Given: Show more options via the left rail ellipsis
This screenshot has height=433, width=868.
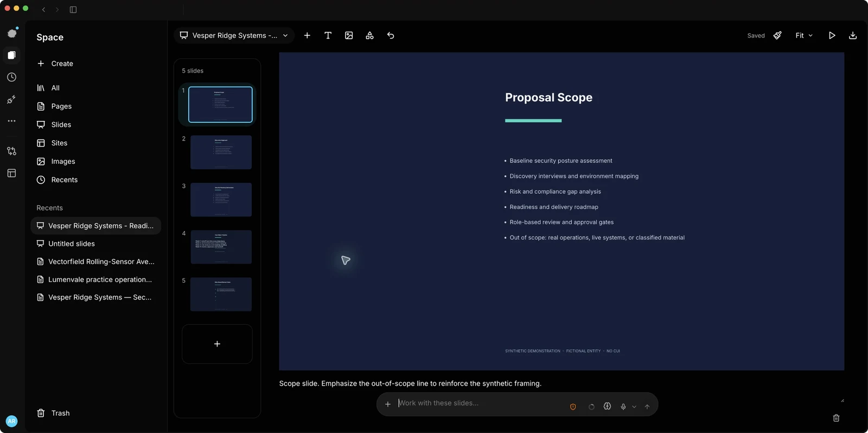Looking at the screenshot, I should pyautogui.click(x=11, y=121).
